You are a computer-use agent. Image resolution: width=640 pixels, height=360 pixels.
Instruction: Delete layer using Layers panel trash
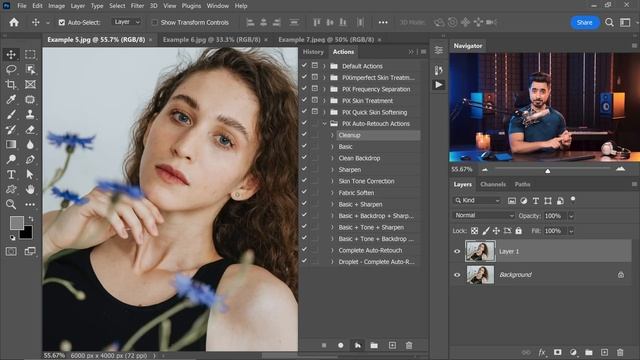[x=620, y=352]
